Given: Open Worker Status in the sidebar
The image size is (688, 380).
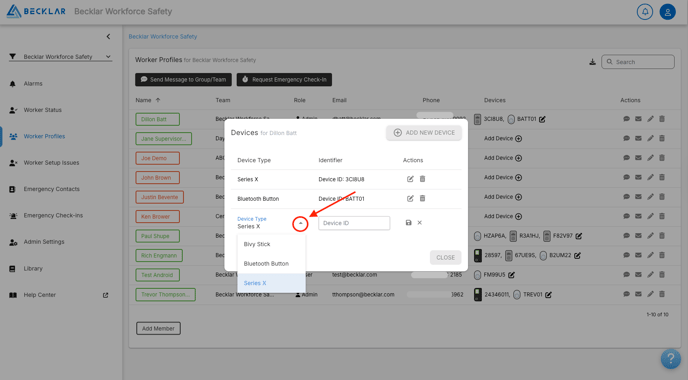Looking at the screenshot, I should tap(43, 110).
